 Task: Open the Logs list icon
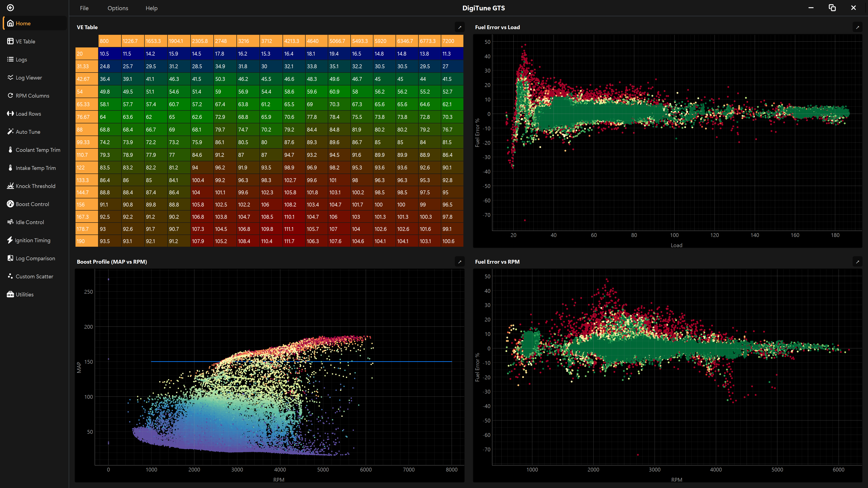pos(10,59)
